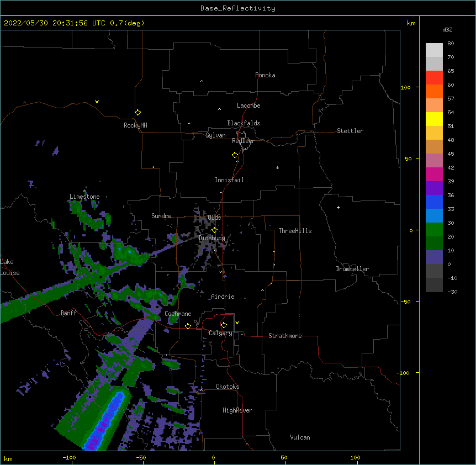Click the Stettler city label
Image resolution: width=476 pixels, height=465 pixels.
pyautogui.click(x=350, y=131)
